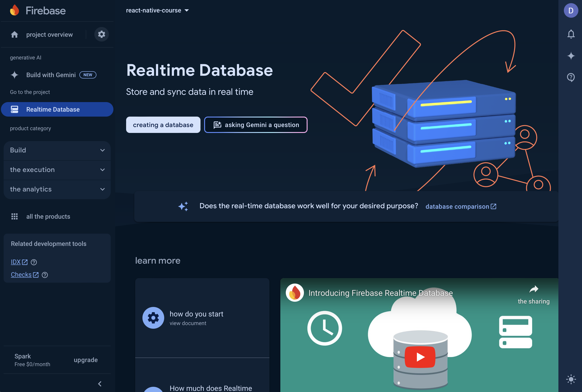This screenshot has width=582, height=392.
Task: Click the NEW badge beside Gemini
Action: 88,75
